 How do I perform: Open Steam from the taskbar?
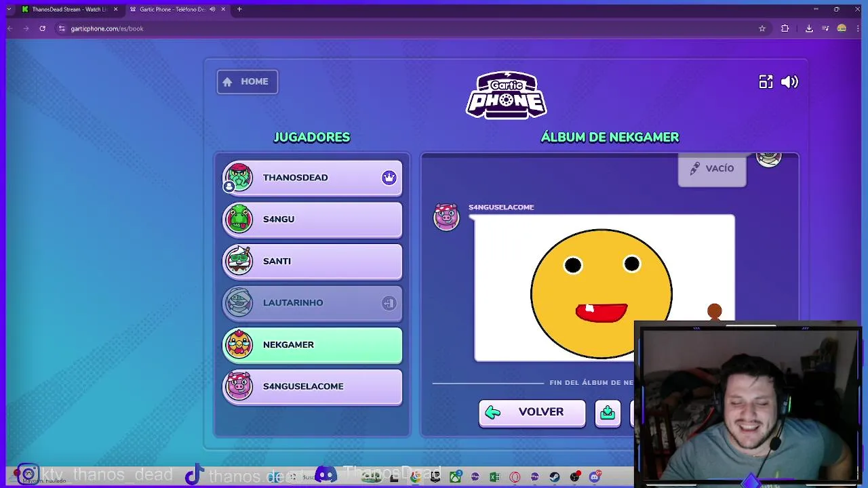pyautogui.click(x=555, y=477)
